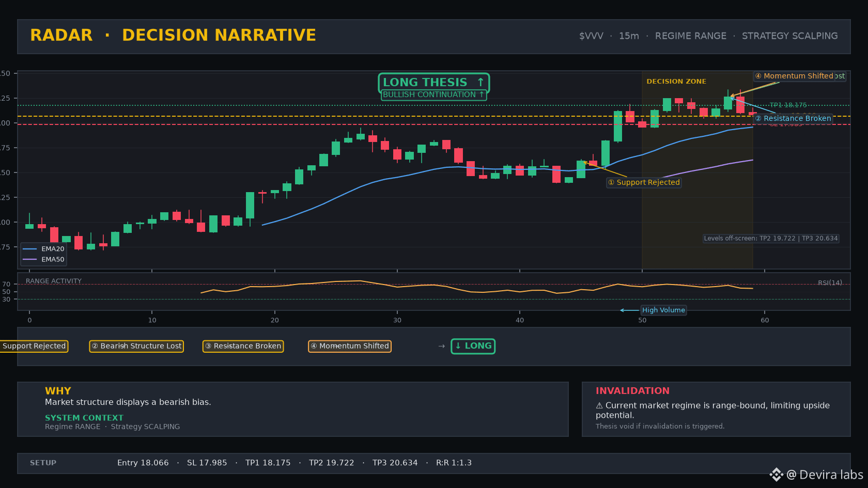Click the EMA50 purple legend line

click(30, 260)
